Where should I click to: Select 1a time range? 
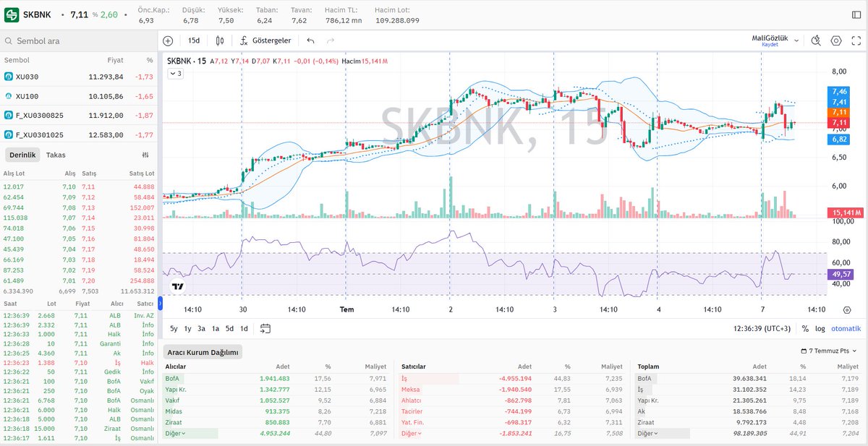pos(216,328)
